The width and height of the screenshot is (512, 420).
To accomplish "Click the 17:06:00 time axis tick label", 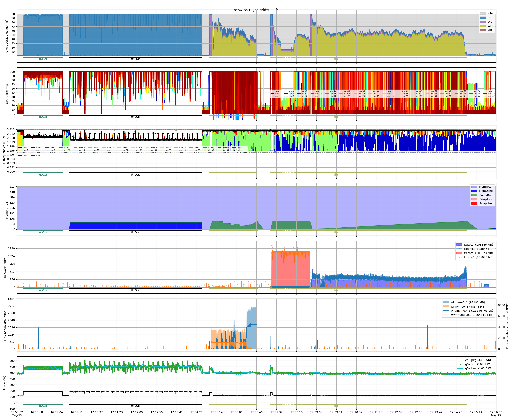I will 236,412.
